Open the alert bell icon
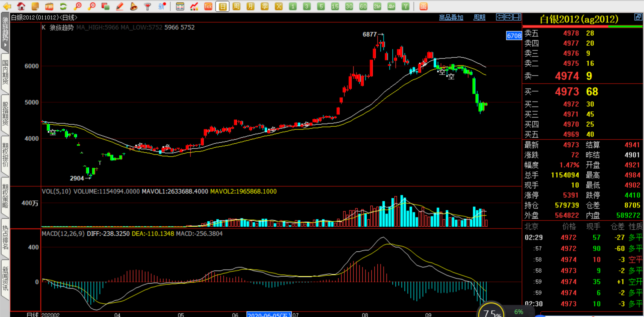644x317 pixels. pos(134,6)
